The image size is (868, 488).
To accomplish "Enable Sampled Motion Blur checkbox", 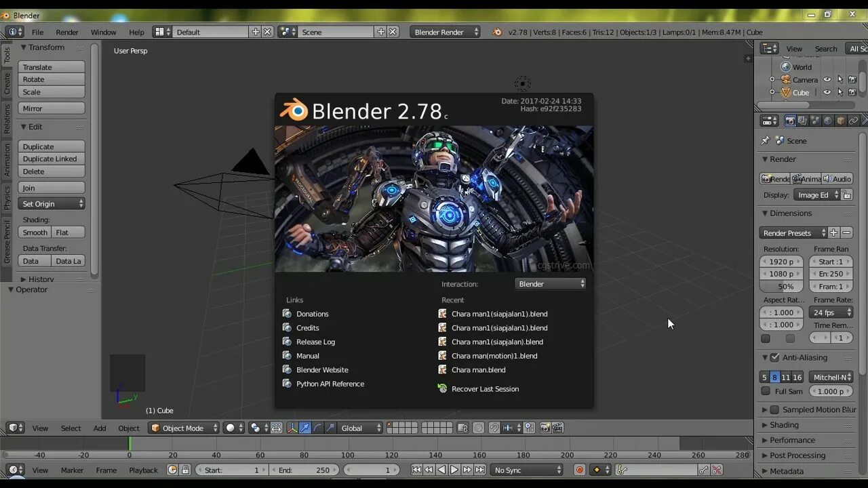I will pyautogui.click(x=774, y=409).
